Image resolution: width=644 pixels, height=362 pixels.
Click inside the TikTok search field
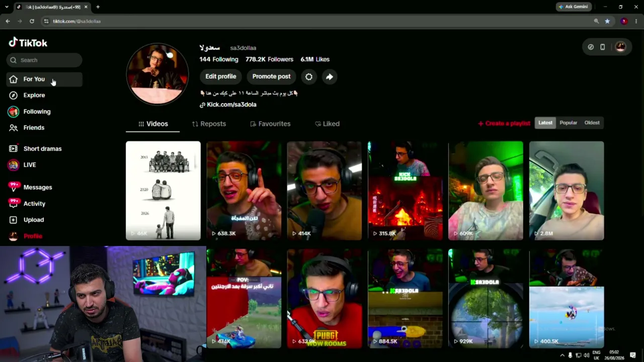click(44, 60)
